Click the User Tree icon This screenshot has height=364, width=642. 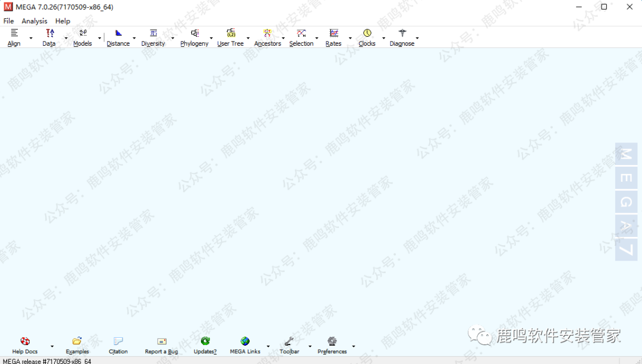click(x=231, y=37)
